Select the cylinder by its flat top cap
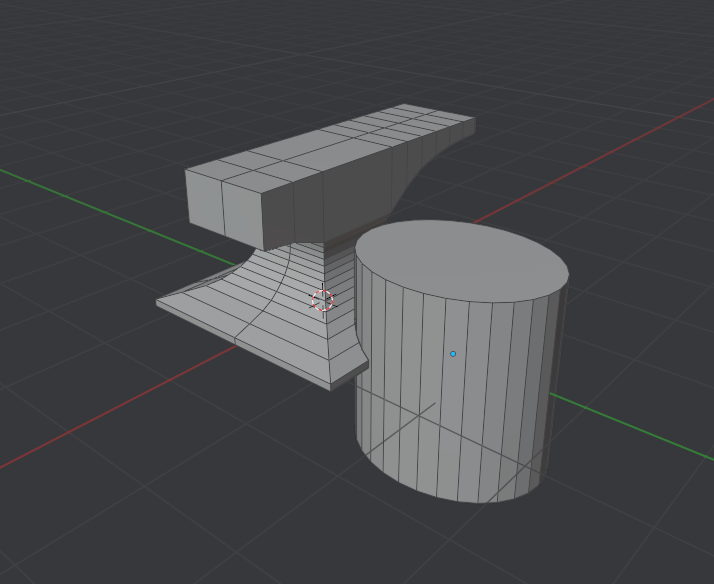The image size is (714, 584). coord(461,259)
